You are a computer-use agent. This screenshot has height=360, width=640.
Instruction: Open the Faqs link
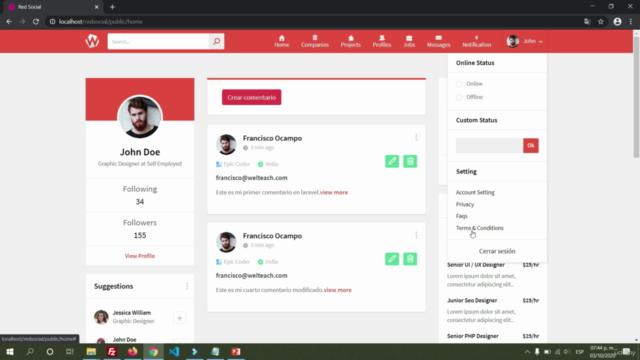462,216
